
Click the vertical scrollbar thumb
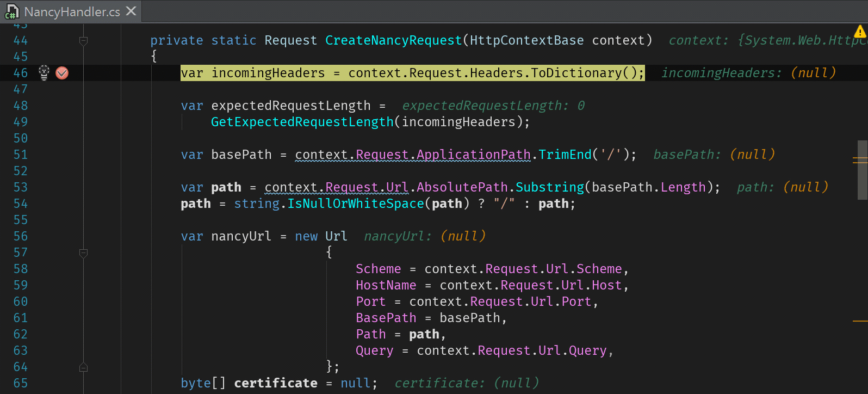[862, 170]
